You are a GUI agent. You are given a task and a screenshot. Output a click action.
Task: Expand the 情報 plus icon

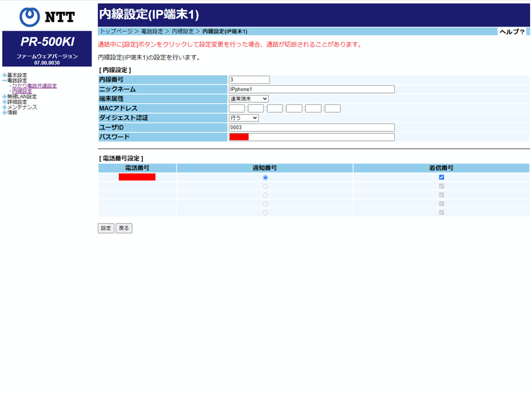[x=4, y=112]
